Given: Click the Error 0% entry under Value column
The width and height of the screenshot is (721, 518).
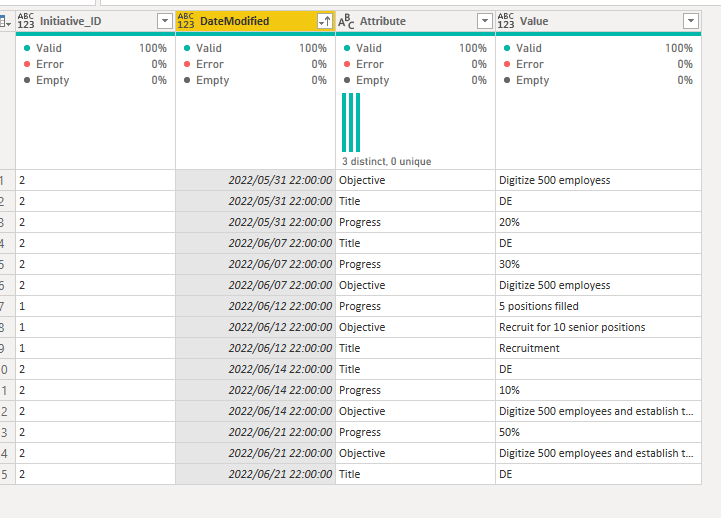Looking at the screenshot, I should point(598,64).
